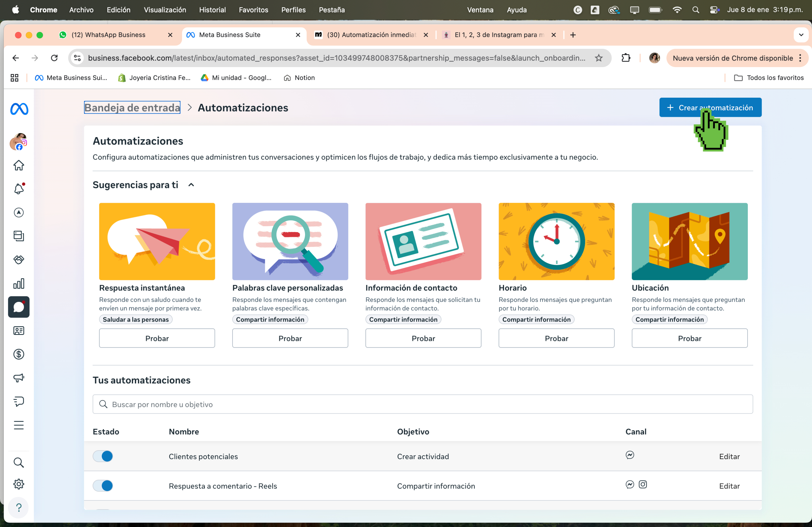Open the all-tools hamburger menu in sidebar
The width and height of the screenshot is (812, 527).
(19, 425)
